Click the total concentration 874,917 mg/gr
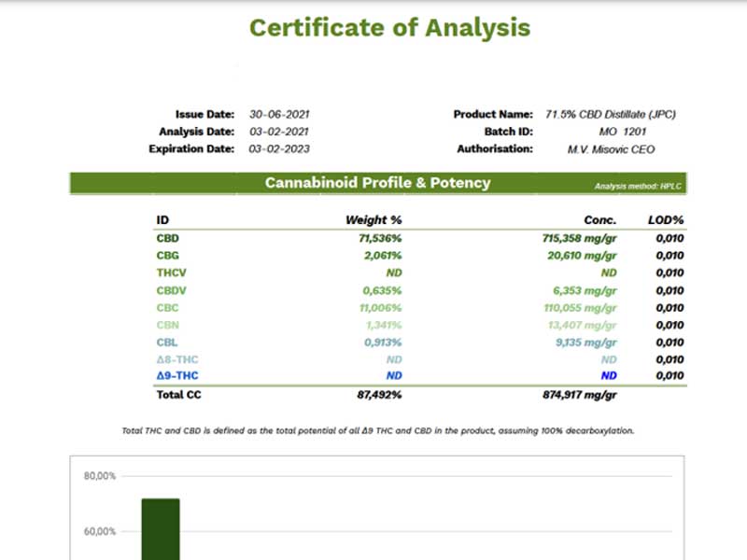The height and width of the screenshot is (560, 747). [x=579, y=395]
